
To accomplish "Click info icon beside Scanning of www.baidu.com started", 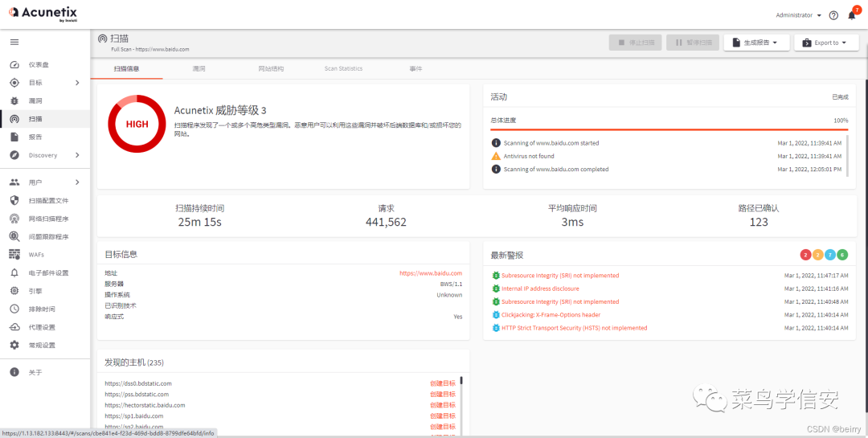I will pos(496,143).
